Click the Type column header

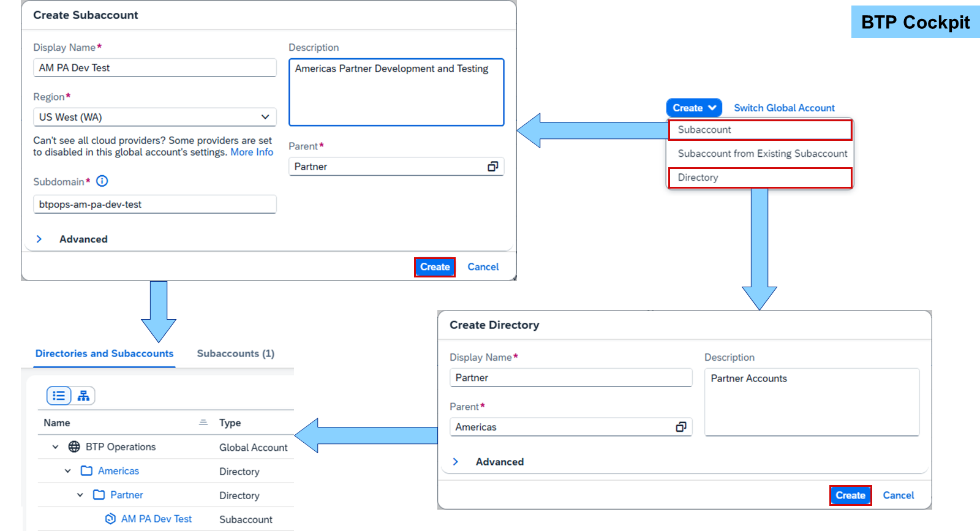(230, 423)
